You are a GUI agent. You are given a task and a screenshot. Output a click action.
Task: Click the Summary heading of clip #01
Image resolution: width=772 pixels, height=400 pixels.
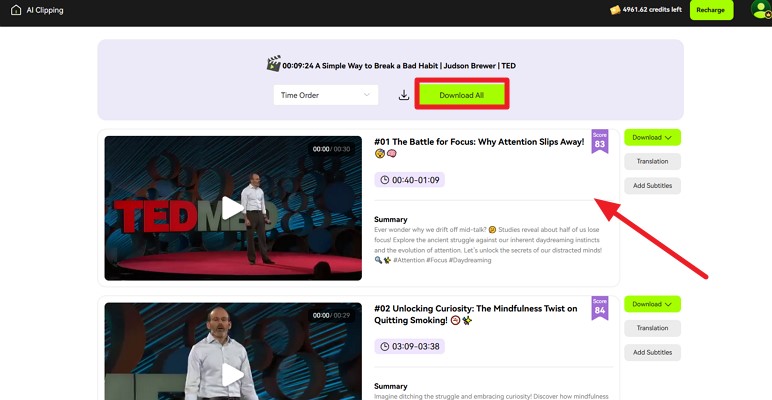point(390,219)
